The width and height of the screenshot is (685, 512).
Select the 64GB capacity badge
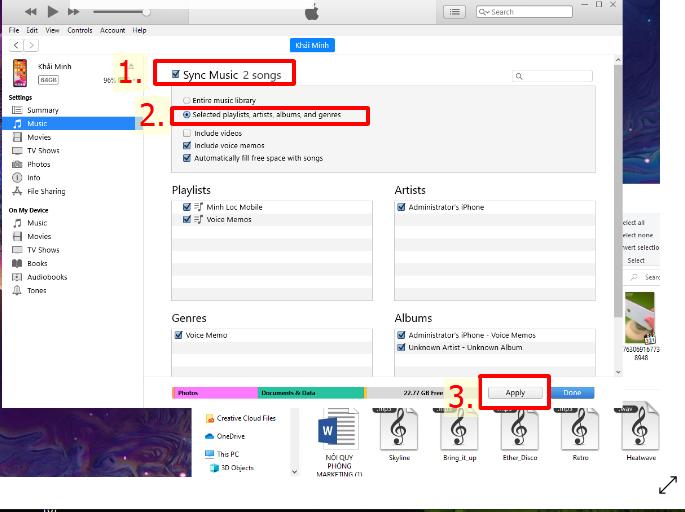48,80
